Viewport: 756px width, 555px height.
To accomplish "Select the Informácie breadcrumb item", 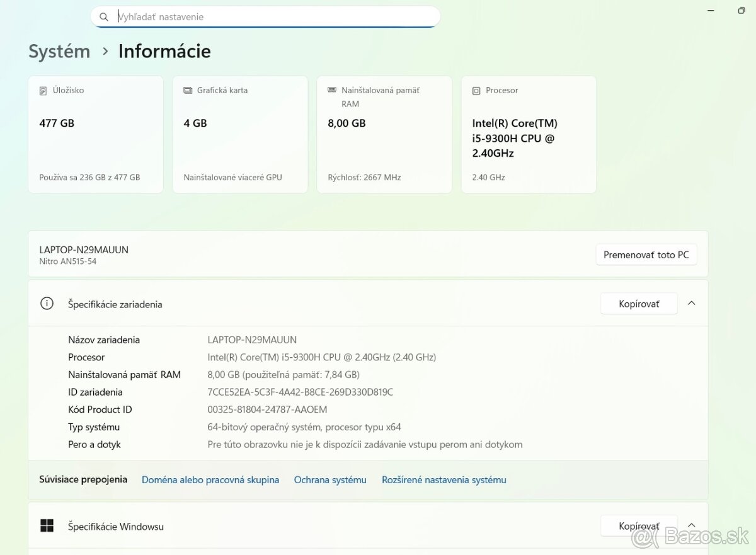I will point(164,51).
